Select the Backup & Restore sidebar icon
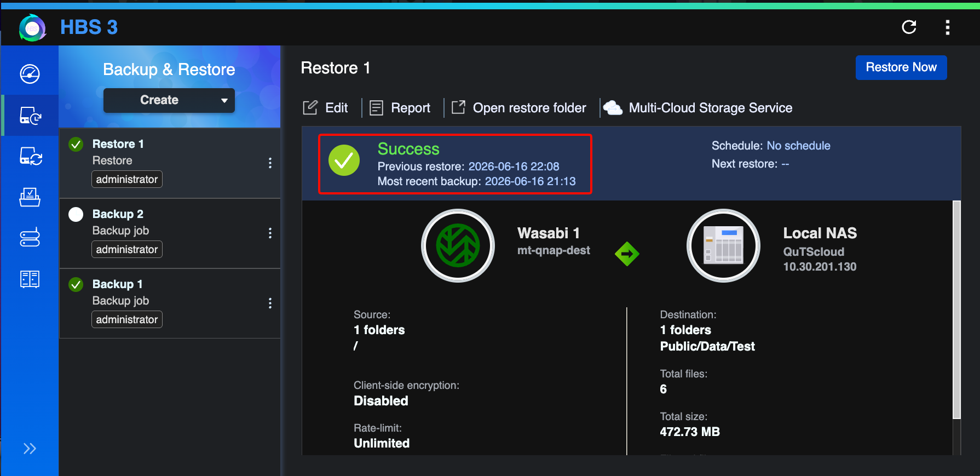The width and height of the screenshot is (980, 476). (30, 116)
